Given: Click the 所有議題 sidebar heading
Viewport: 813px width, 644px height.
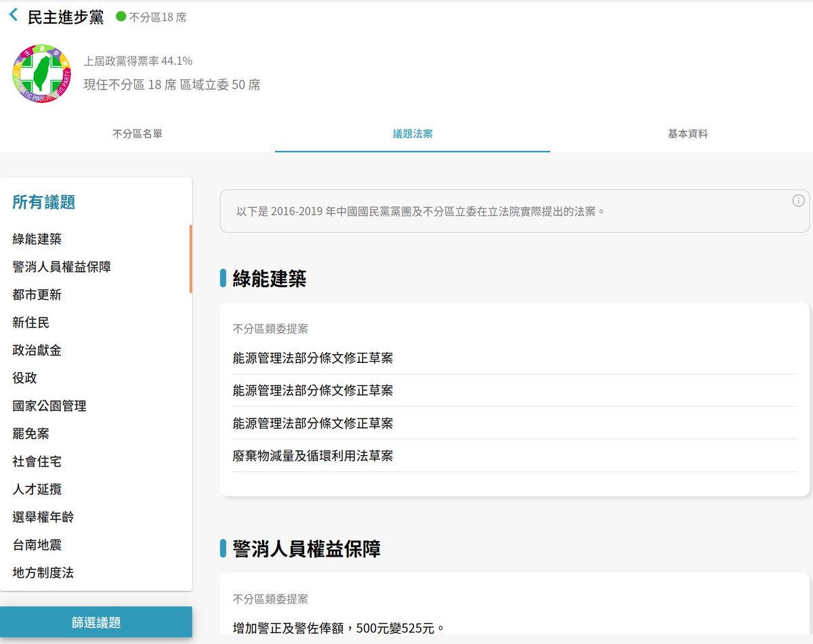Looking at the screenshot, I should pos(44,202).
